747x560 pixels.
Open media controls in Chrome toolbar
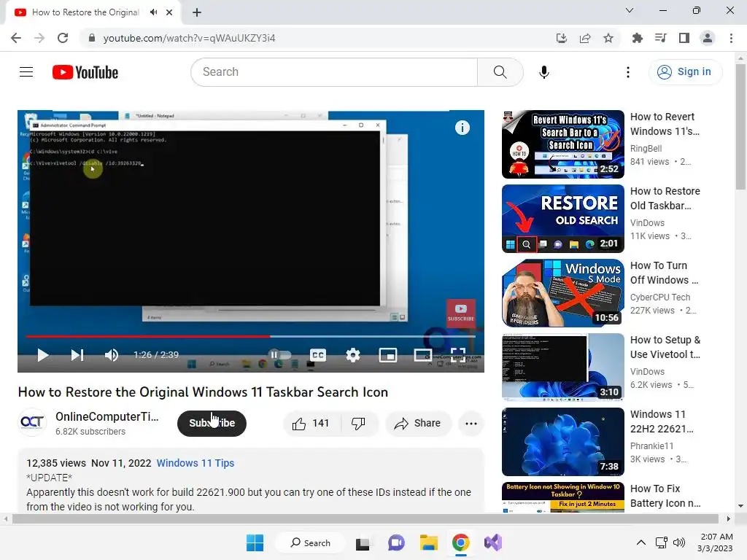click(660, 38)
